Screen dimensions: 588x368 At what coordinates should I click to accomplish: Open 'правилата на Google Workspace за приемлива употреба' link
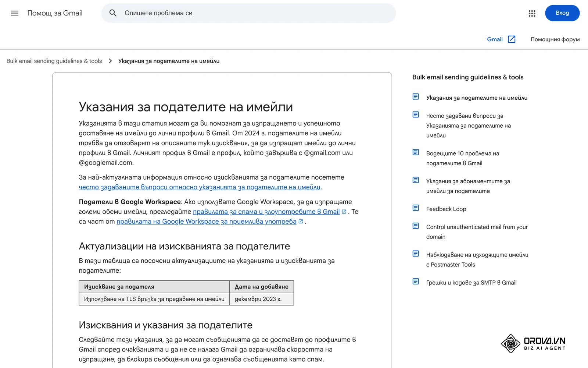[x=207, y=222]
